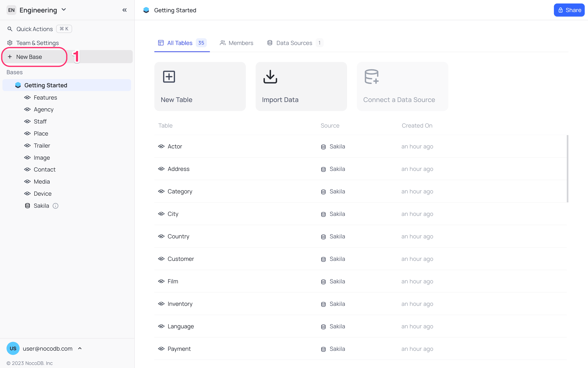Click the New Table plus-box icon

click(x=169, y=77)
